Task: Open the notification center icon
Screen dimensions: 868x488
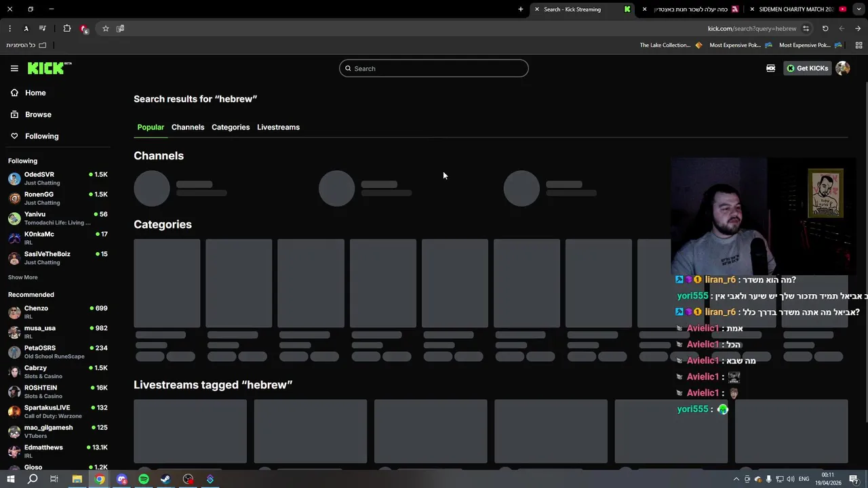Action: (854, 479)
